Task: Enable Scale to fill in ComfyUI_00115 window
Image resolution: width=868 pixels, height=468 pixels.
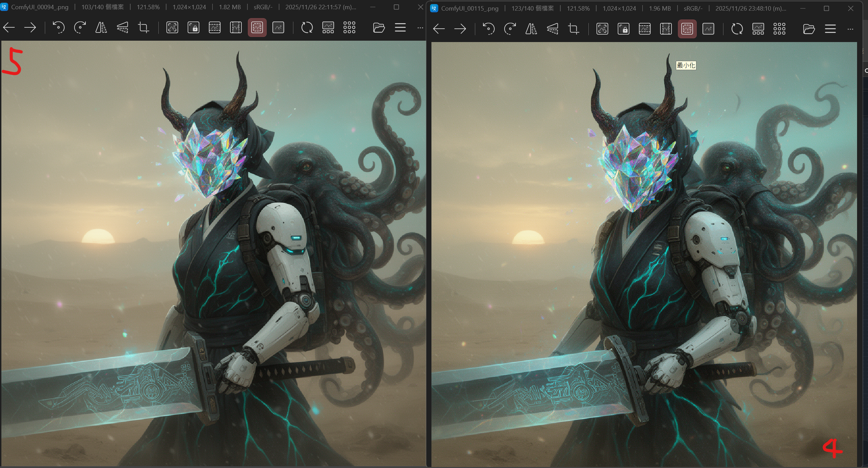Action: pos(708,29)
